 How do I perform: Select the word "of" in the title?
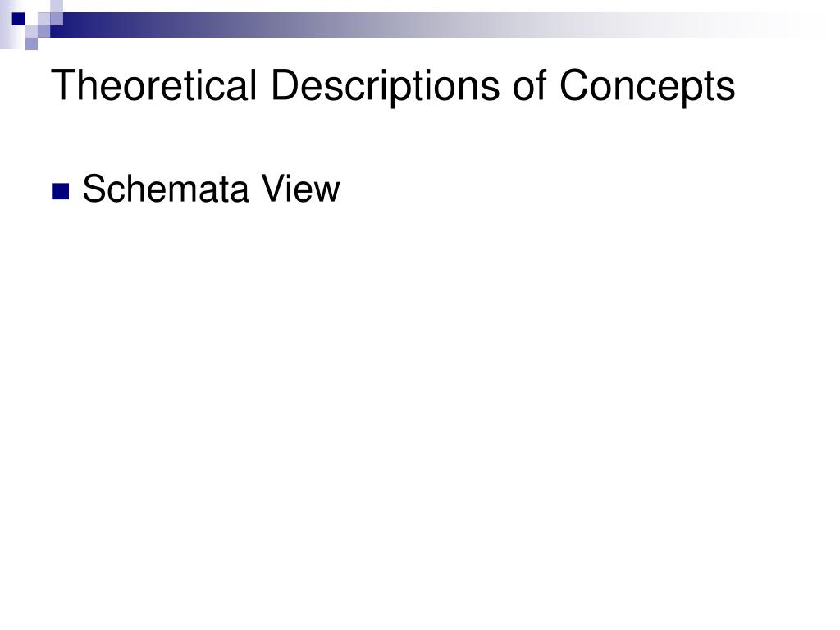[x=529, y=84]
